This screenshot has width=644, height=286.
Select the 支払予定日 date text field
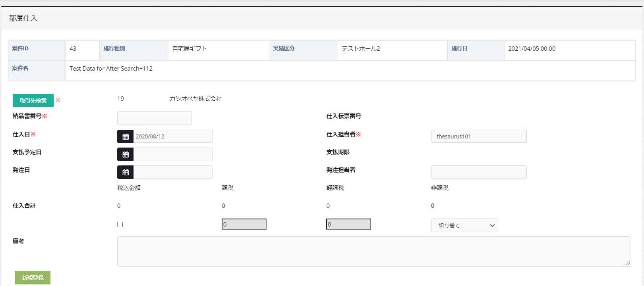coord(173,154)
